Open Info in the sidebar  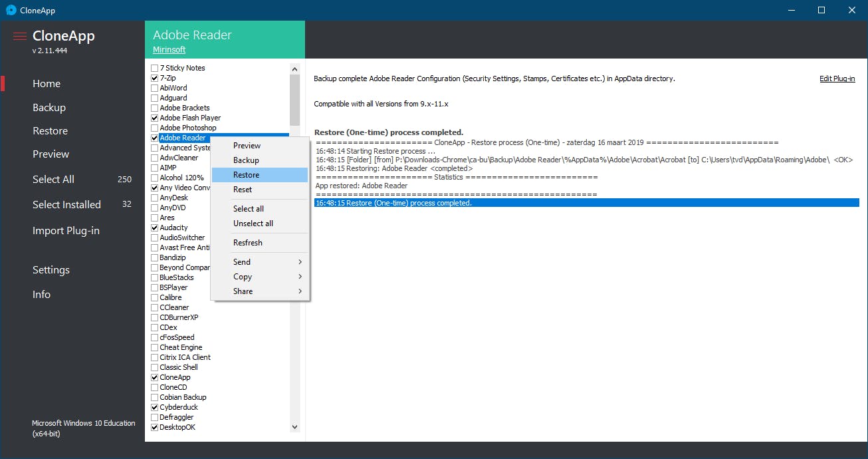pos(41,295)
